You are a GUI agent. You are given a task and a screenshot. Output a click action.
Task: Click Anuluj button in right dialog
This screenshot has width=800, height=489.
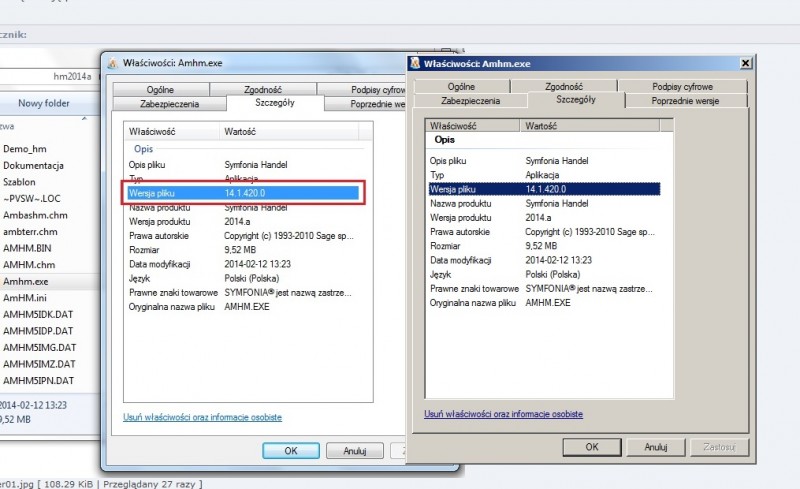click(x=656, y=447)
